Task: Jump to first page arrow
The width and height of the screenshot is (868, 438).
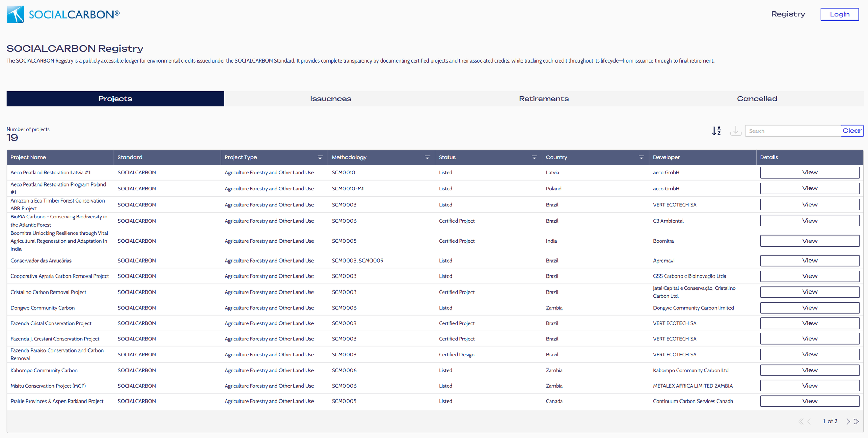Action: pyautogui.click(x=801, y=421)
